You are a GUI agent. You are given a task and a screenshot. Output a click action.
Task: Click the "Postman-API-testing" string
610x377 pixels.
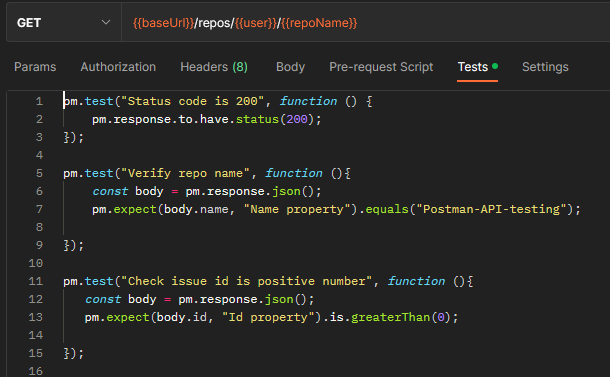(x=491, y=209)
